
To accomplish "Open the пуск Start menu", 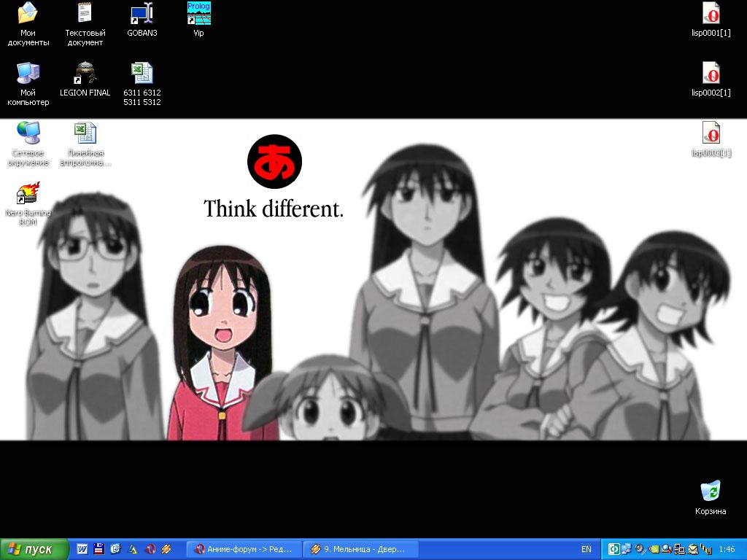I will click(x=34, y=550).
